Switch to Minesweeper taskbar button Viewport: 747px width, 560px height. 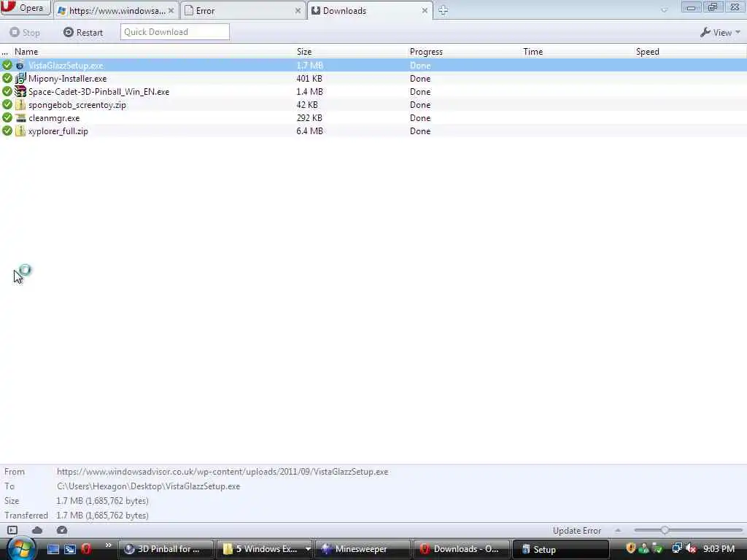click(363, 549)
